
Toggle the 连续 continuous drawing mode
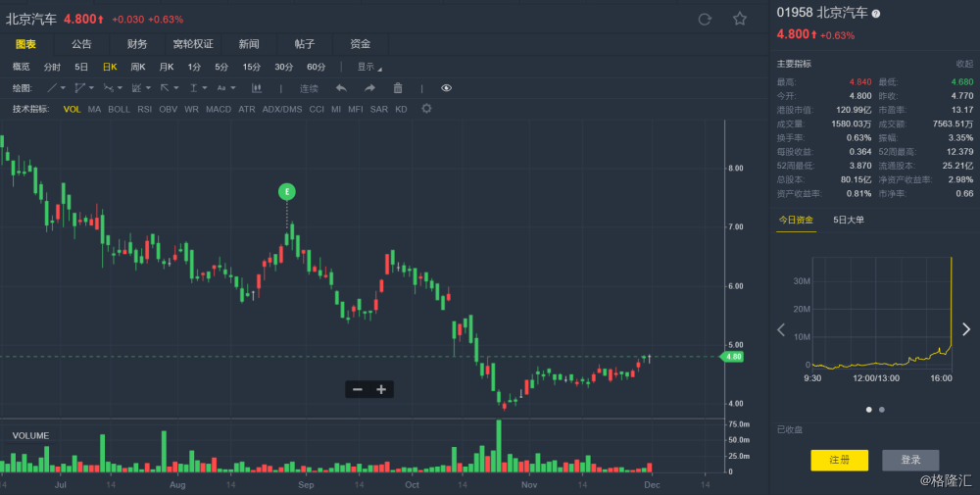tap(309, 89)
